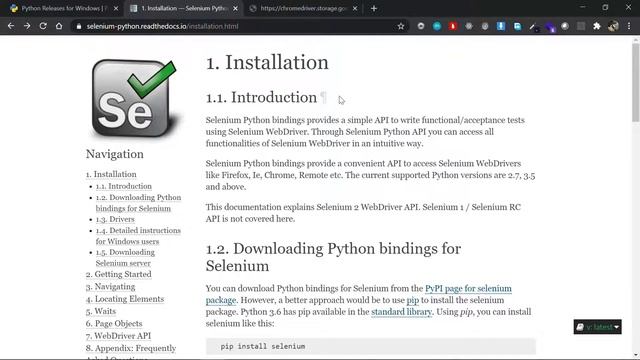Follow the 'standard library' hyperlink
Screen dimensions: 640x360
point(401,312)
